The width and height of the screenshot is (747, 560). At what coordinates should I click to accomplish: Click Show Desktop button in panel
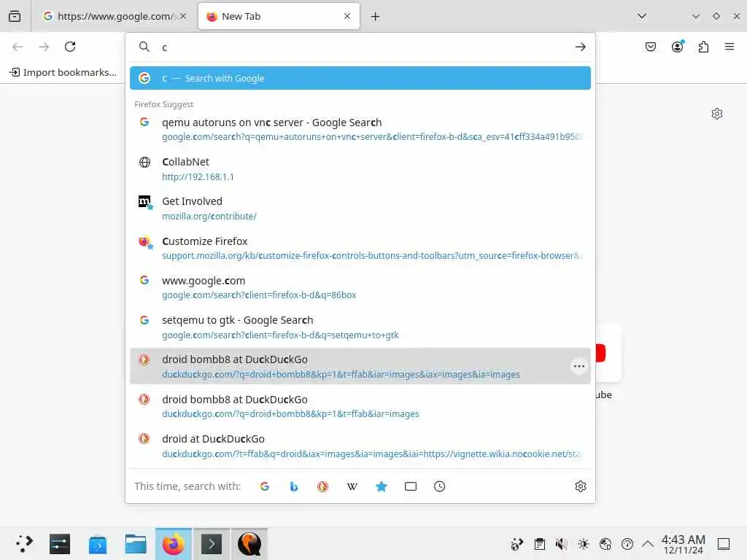coord(724,544)
